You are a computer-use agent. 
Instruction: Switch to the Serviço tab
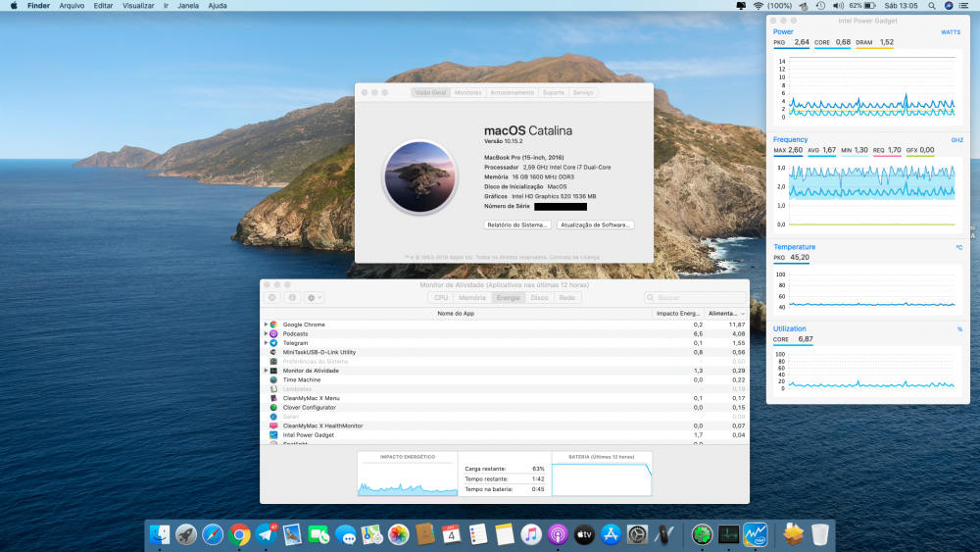(583, 92)
